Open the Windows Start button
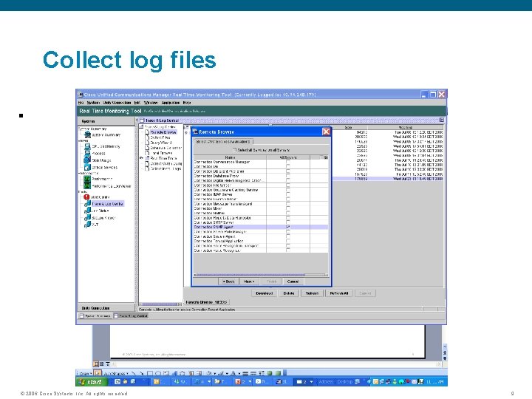The height and width of the screenshot is (399, 532). click(92, 382)
